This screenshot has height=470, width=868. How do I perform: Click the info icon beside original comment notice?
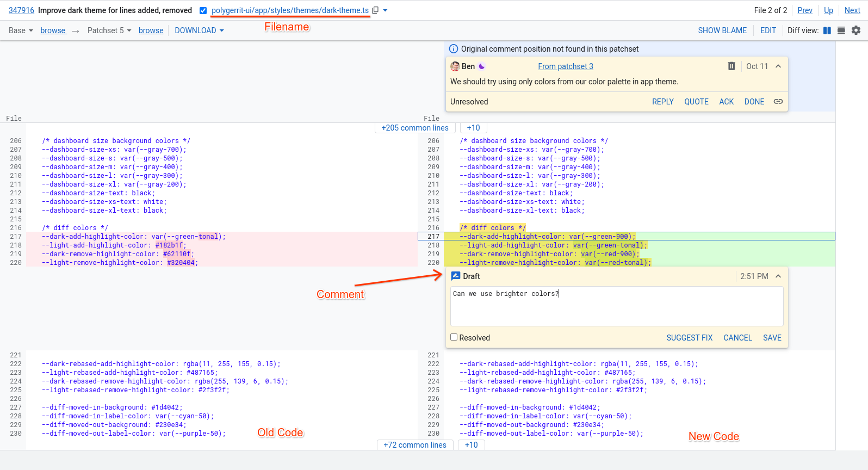(x=454, y=49)
